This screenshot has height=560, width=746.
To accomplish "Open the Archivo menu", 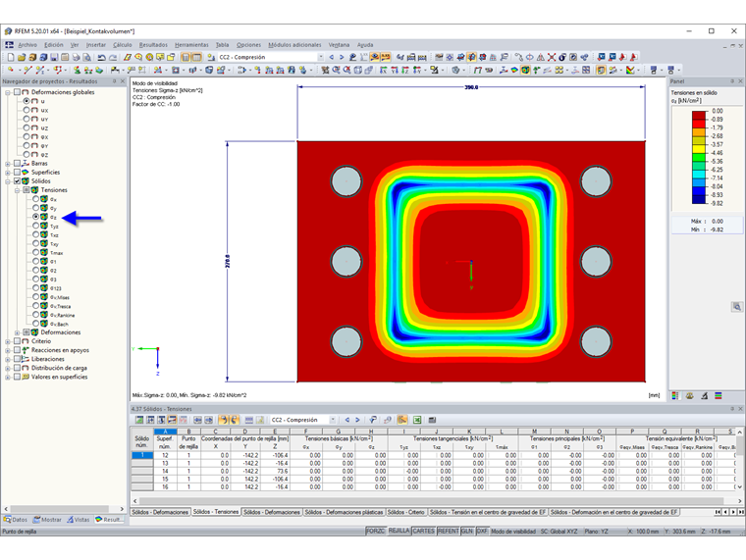I will [x=27, y=45].
